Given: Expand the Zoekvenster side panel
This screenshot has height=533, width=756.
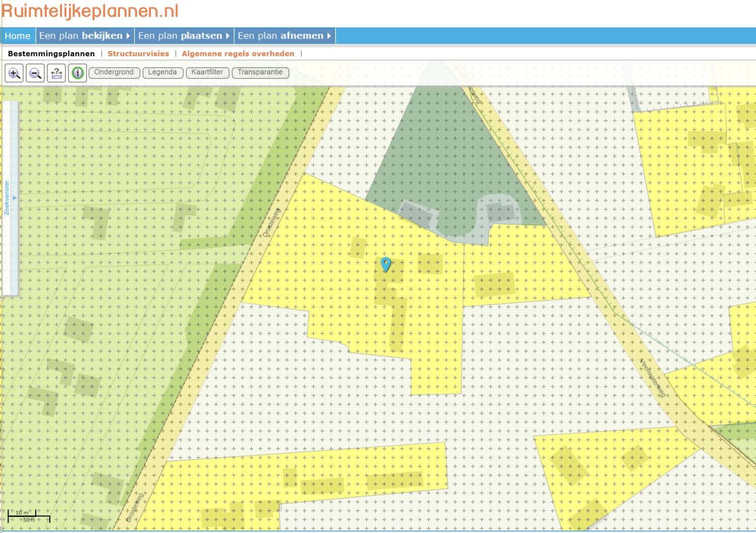Looking at the screenshot, I should 14,198.
